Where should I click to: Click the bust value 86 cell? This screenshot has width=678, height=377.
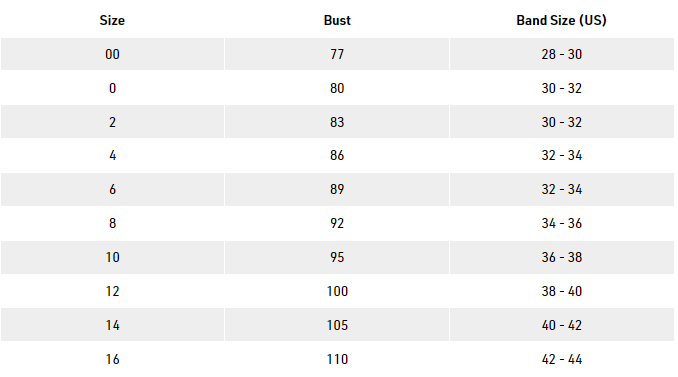(x=337, y=155)
